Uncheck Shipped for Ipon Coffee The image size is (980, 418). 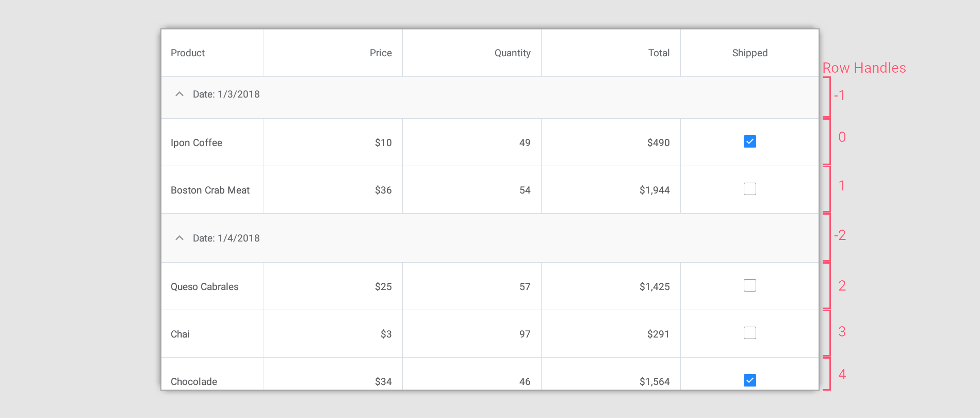(750, 141)
